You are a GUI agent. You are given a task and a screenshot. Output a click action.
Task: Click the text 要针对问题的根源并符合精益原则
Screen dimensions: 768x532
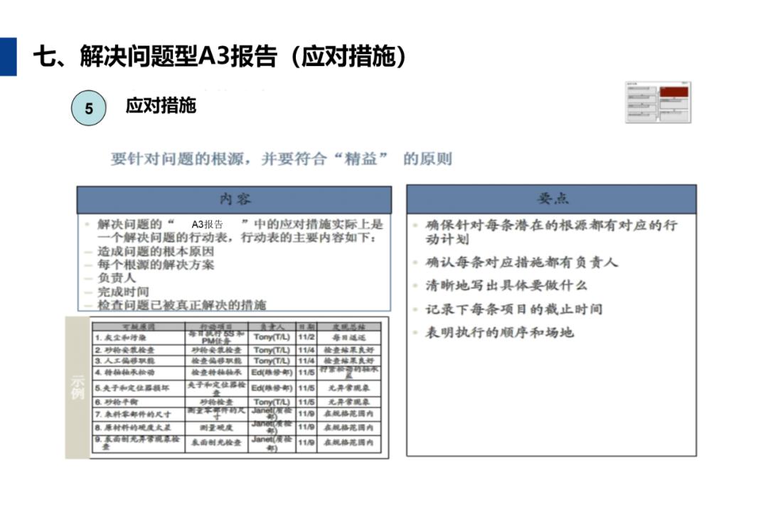281,159
